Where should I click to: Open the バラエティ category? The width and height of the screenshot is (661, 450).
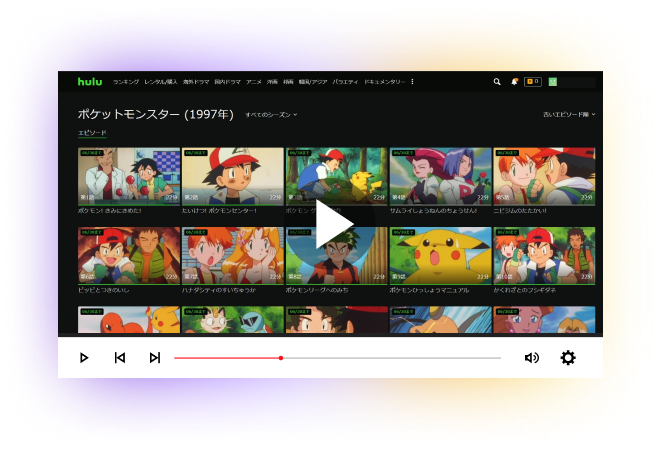pyautogui.click(x=345, y=82)
